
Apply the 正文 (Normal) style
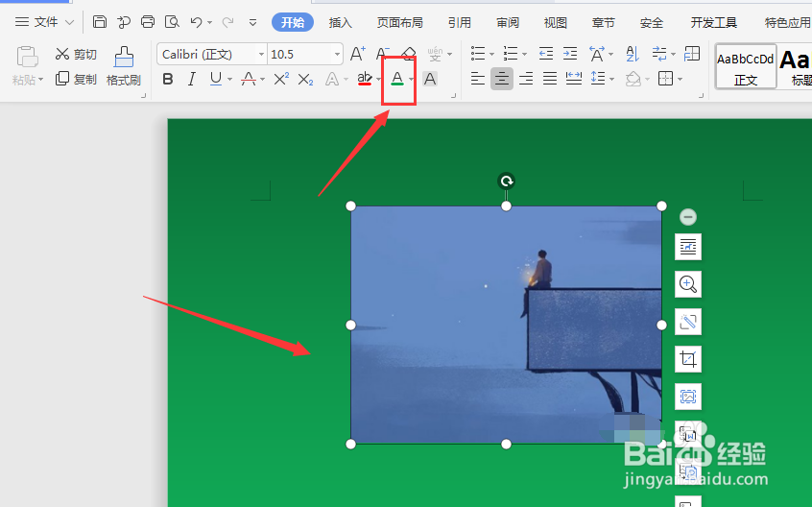click(x=746, y=66)
